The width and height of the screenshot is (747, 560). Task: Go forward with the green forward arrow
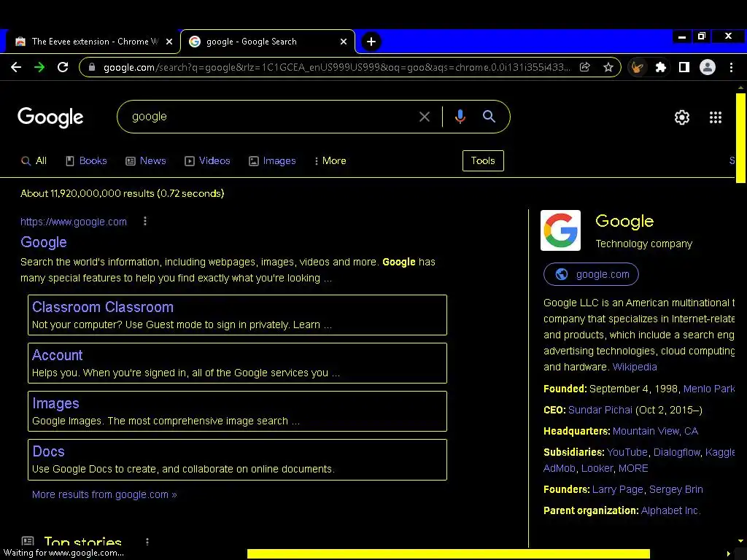(x=39, y=67)
